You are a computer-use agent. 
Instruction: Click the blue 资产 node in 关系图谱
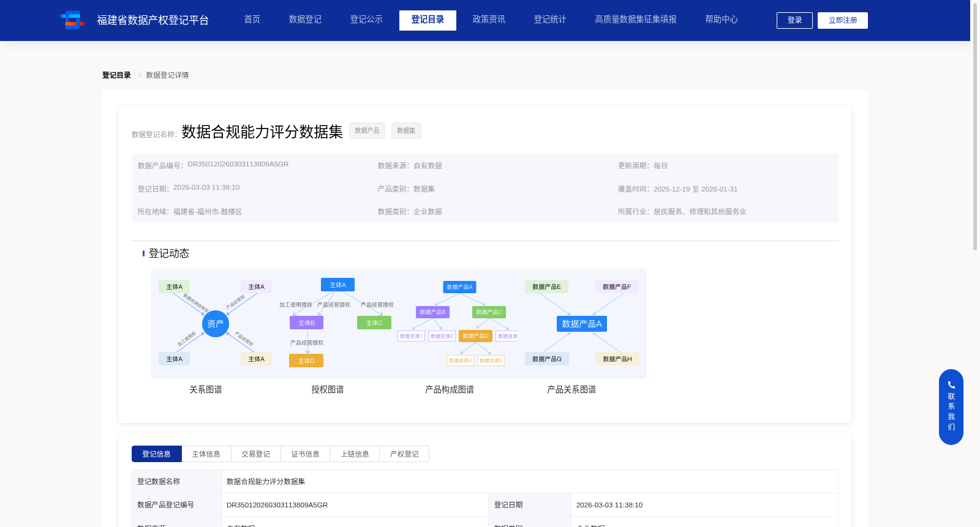(x=216, y=324)
